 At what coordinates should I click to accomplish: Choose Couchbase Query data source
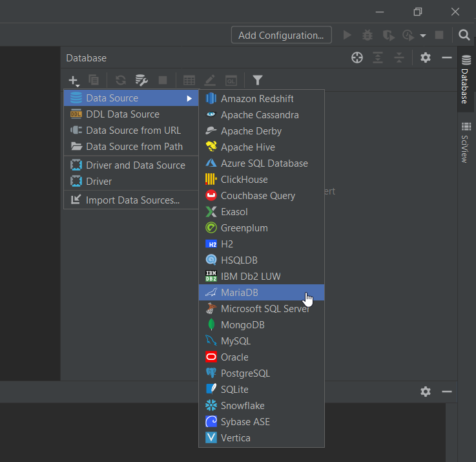tap(262, 196)
